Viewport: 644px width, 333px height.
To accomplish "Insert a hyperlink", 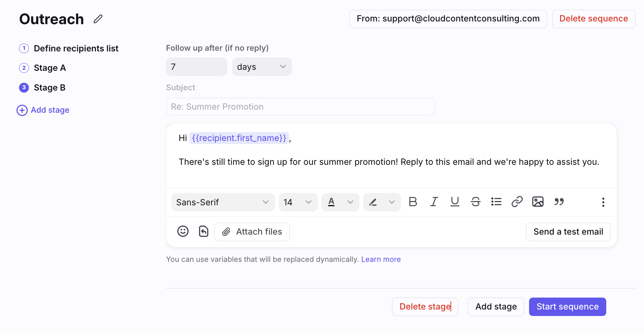I will click(517, 202).
